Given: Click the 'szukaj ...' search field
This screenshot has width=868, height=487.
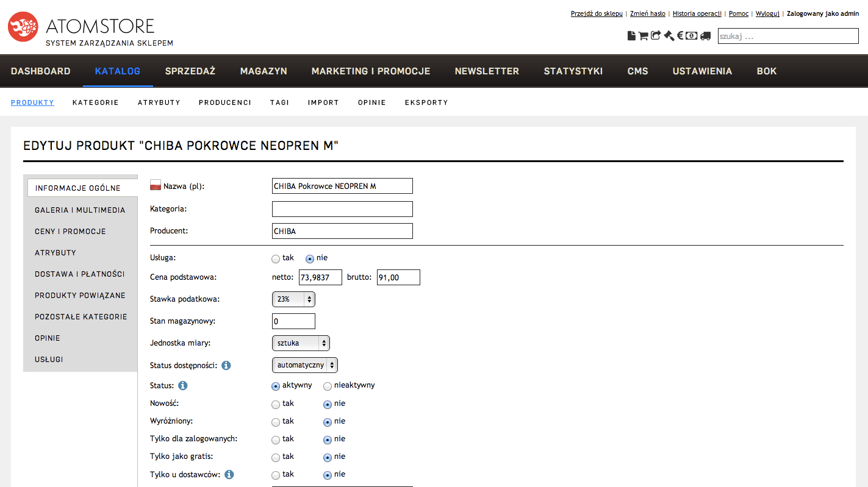Looking at the screenshot, I should [x=787, y=36].
